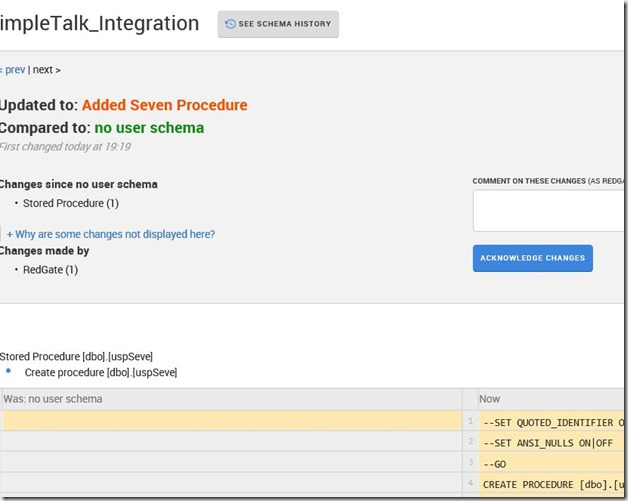Click the blue bullet beside Create procedure
Viewport: 628px width, 501px height.
pyautogui.click(x=9, y=371)
